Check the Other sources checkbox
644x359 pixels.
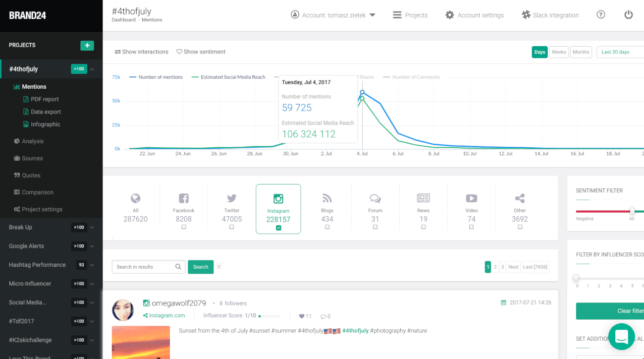(x=520, y=227)
